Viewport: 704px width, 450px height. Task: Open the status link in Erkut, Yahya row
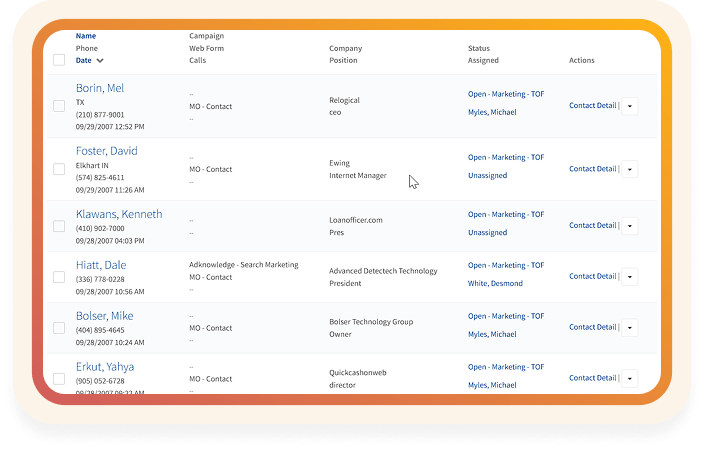pyautogui.click(x=506, y=367)
